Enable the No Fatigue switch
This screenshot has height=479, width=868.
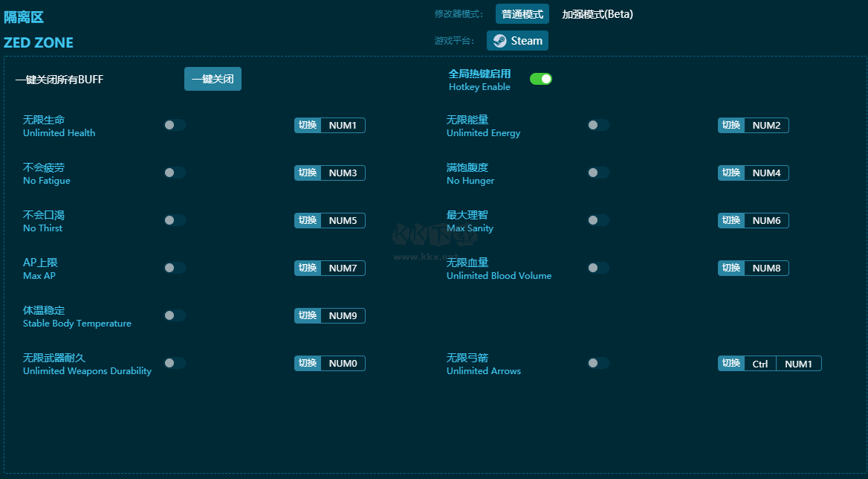pos(175,173)
